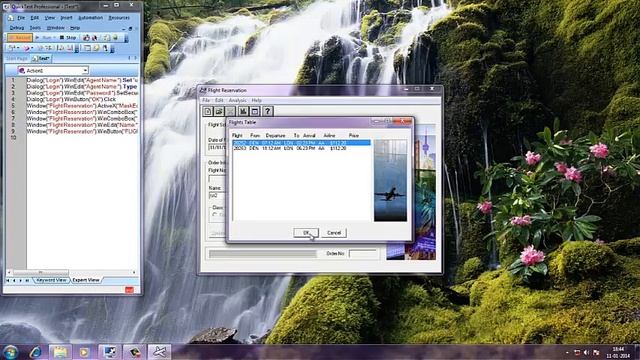Open the Resources menu in QuickTest Professional
640x360 pixels.
(119, 18)
